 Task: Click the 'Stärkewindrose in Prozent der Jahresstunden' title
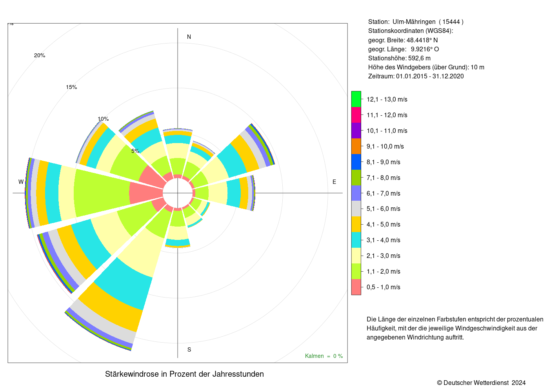(x=184, y=374)
